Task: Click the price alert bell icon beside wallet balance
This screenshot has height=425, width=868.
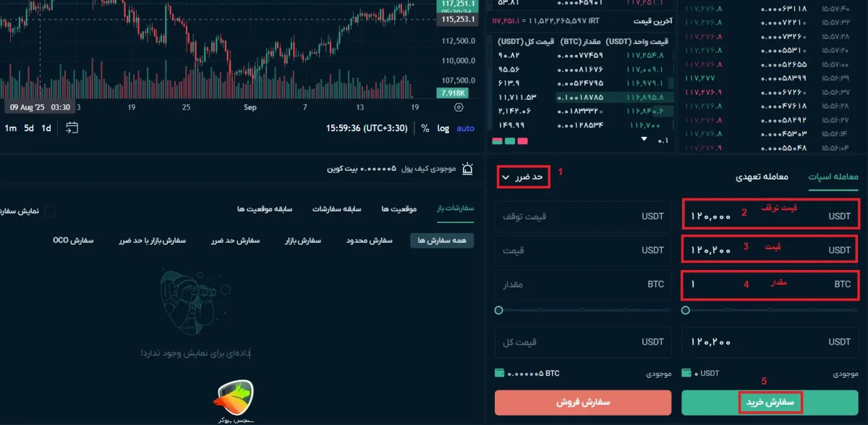Action: (468, 169)
